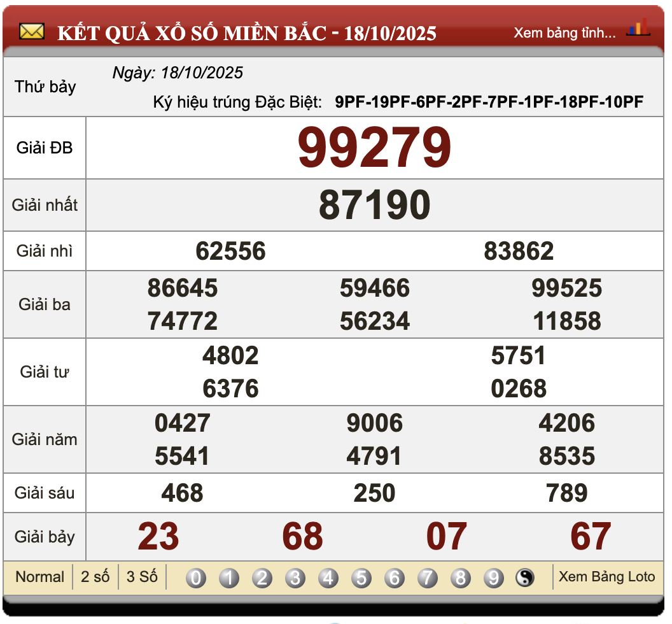
Task: Click the yellow envelope mail icon
Action: coord(32,29)
